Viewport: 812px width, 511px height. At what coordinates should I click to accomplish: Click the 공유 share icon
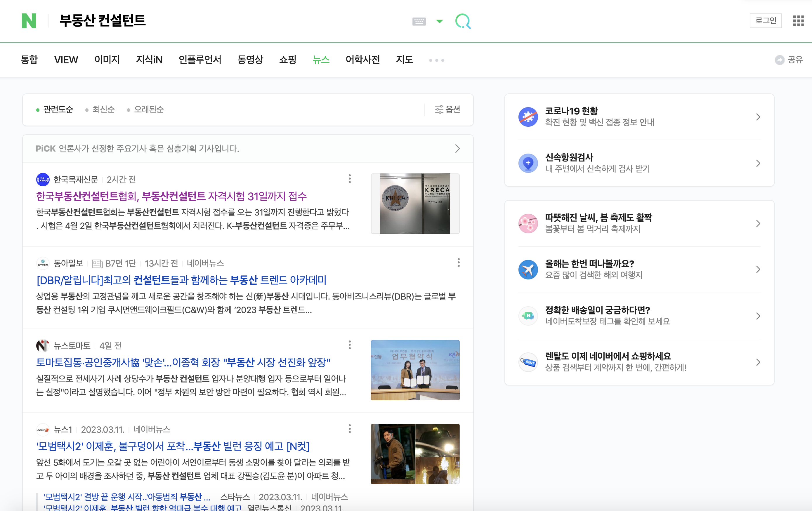tap(779, 60)
